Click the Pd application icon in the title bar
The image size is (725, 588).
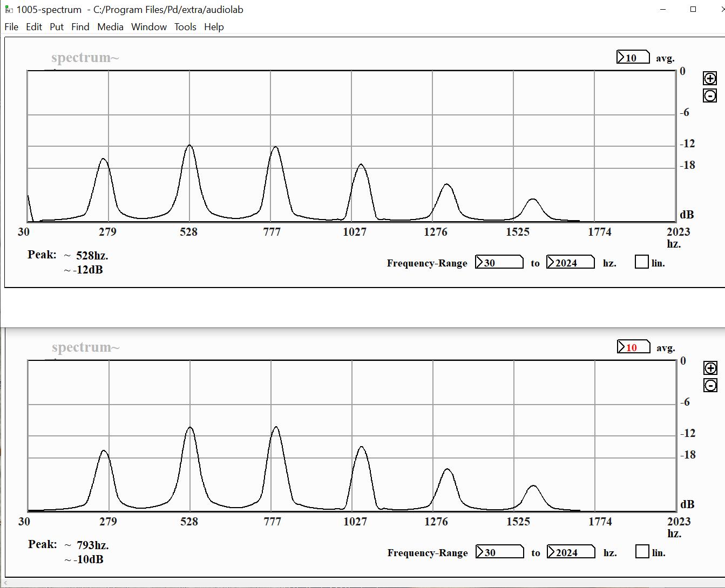pos(8,9)
